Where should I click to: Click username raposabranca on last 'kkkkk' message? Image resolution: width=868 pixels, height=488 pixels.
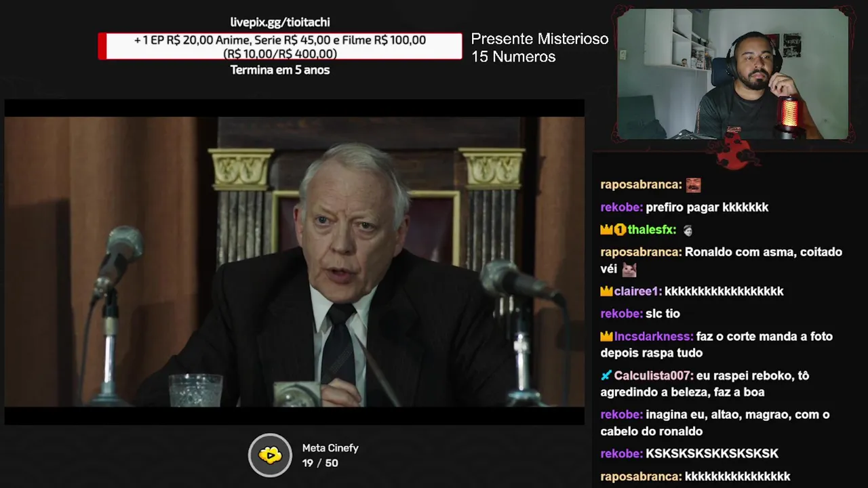(641, 476)
